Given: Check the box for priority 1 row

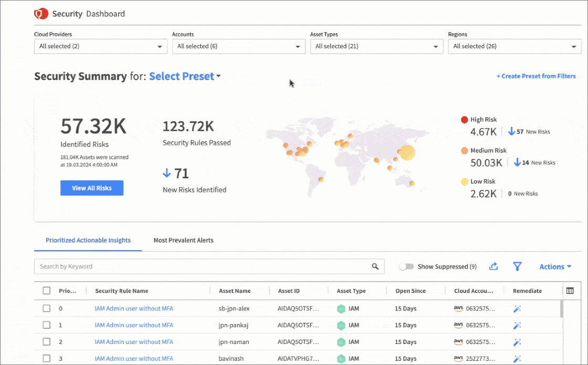Looking at the screenshot, I should (47, 325).
